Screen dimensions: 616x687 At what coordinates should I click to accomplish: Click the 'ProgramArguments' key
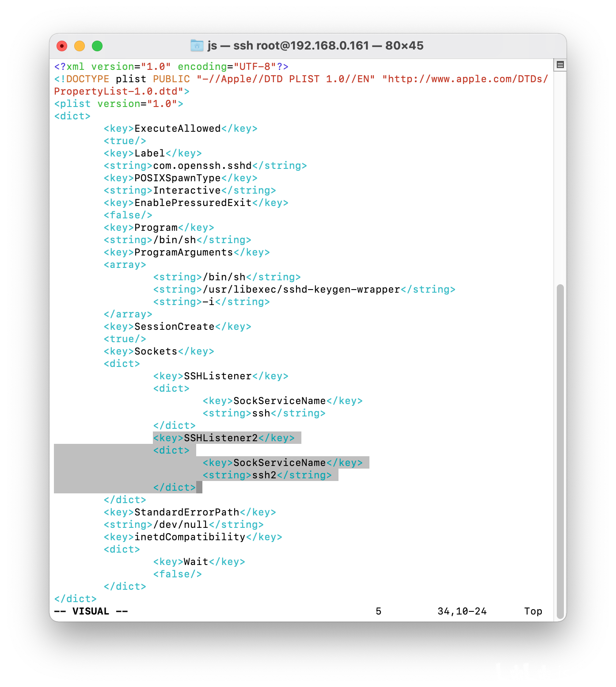[184, 252]
